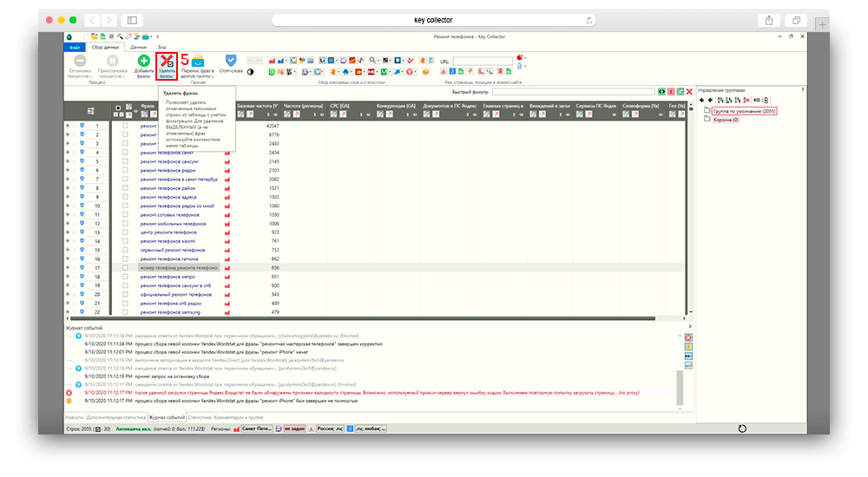Open the Статистика tab in bottom panel
The height and width of the screenshot is (477, 868).
click(x=200, y=417)
